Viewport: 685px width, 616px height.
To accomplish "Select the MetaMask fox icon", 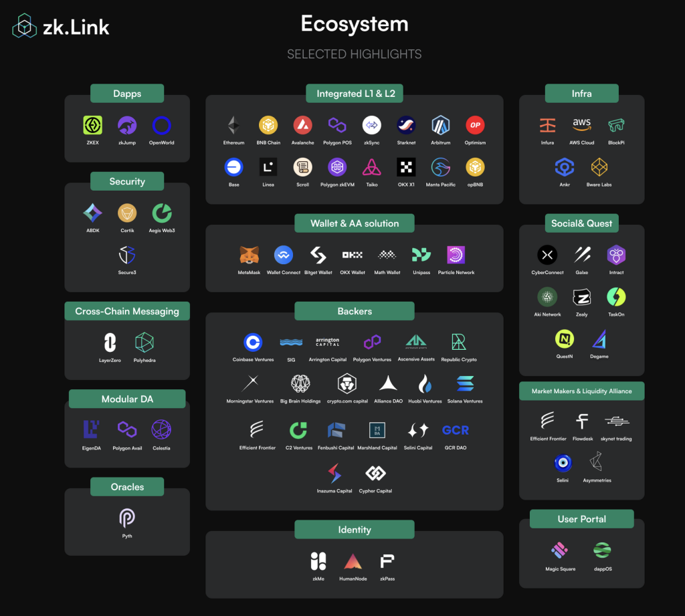I will tap(250, 255).
